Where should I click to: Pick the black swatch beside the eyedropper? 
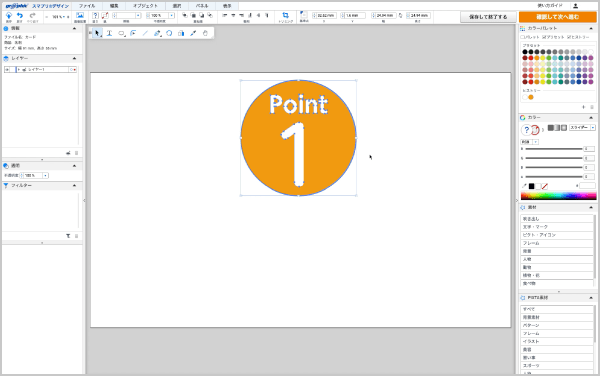pos(532,186)
